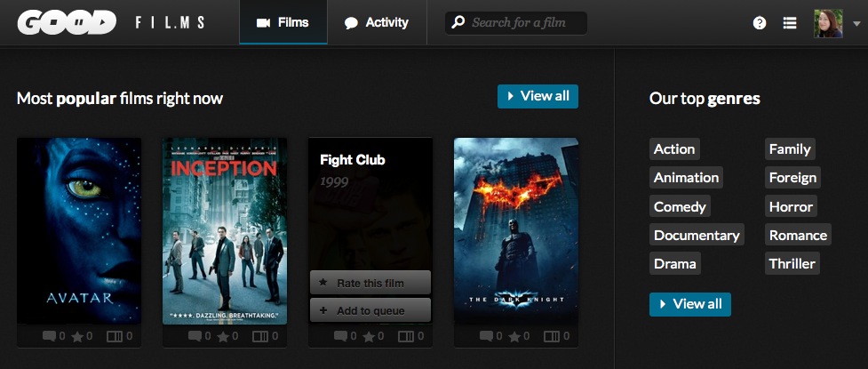Click the user profile avatar

tap(828, 23)
